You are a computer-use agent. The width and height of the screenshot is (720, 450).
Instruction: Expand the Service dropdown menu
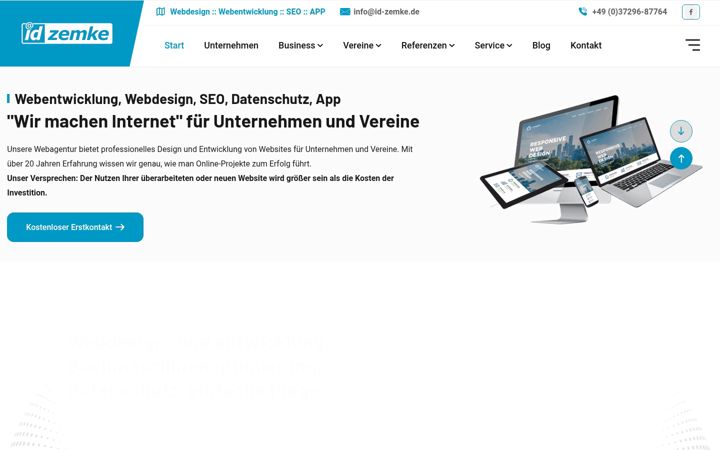tap(493, 45)
